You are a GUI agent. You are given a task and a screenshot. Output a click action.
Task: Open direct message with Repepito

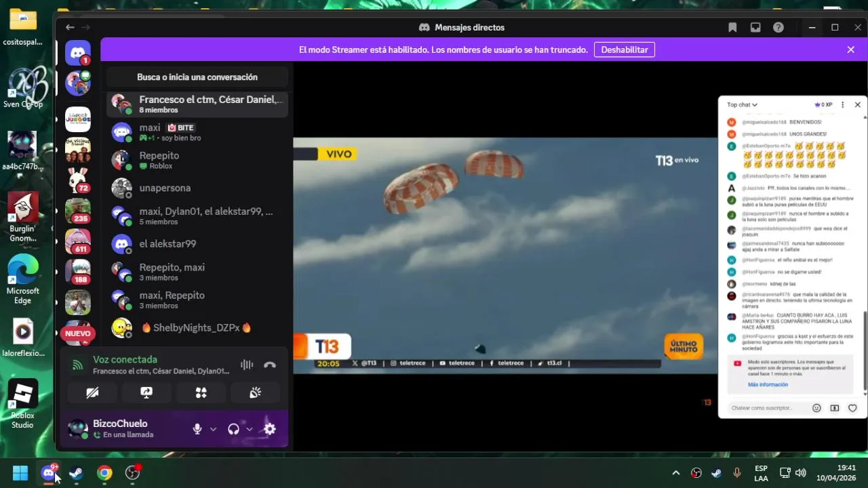(x=197, y=160)
